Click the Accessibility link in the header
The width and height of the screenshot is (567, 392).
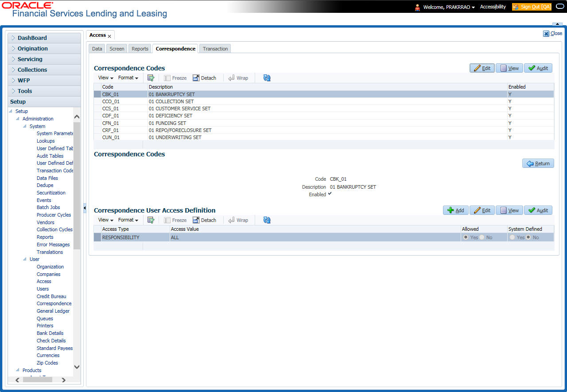(x=493, y=7)
